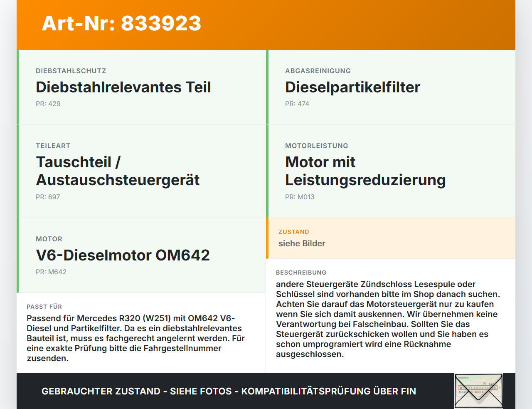This screenshot has height=409, width=532.
Task: Click the 'MOTORLEISTUNG' label
Action: click(317, 146)
